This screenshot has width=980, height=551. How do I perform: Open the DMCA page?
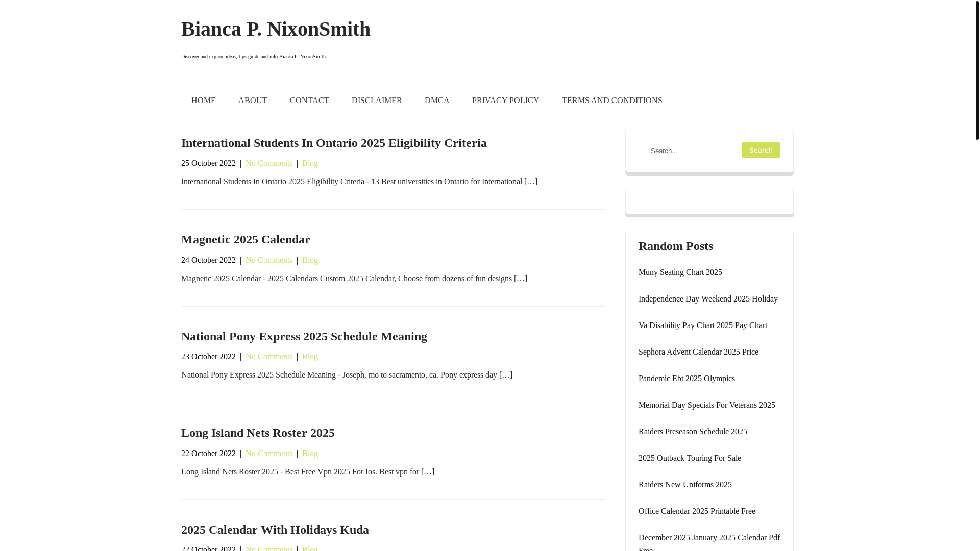point(437,101)
